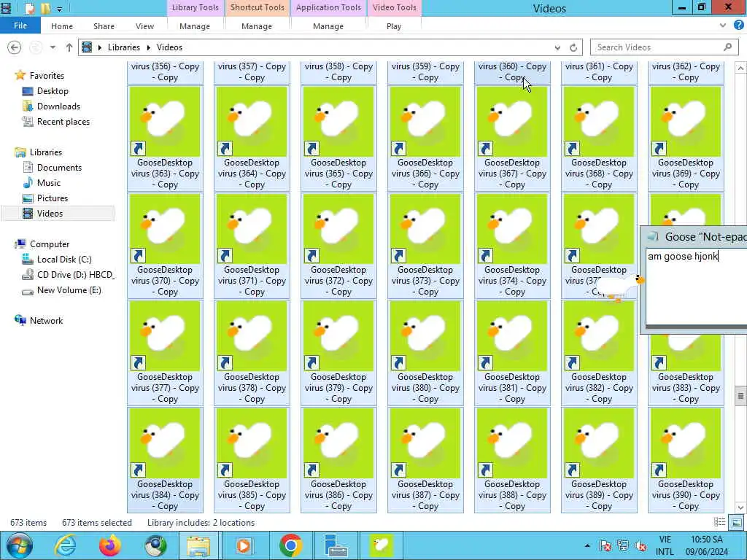Open Customize Quick Access Toolbar dropdown
747x560 pixels.
pyautogui.click(x=59, y=9)
